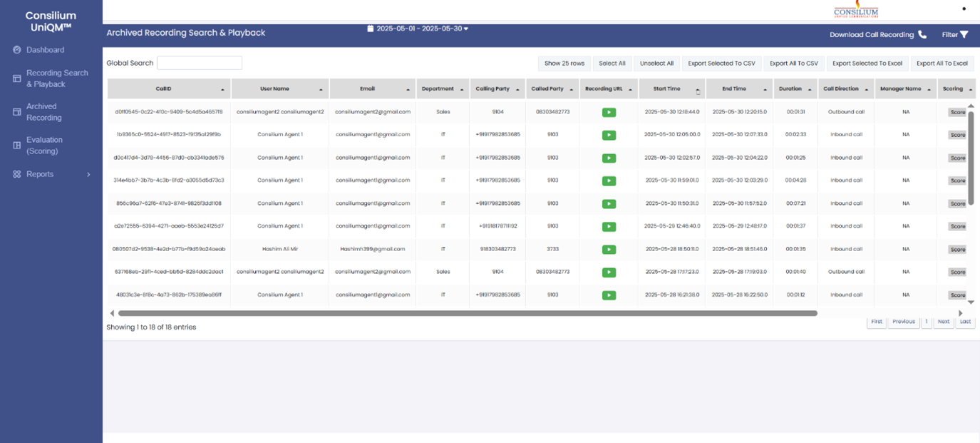Play recording for Hashim Ali Mir's call
The height and width of the screenshot is (443, 980).
click(x=609, y=250)
